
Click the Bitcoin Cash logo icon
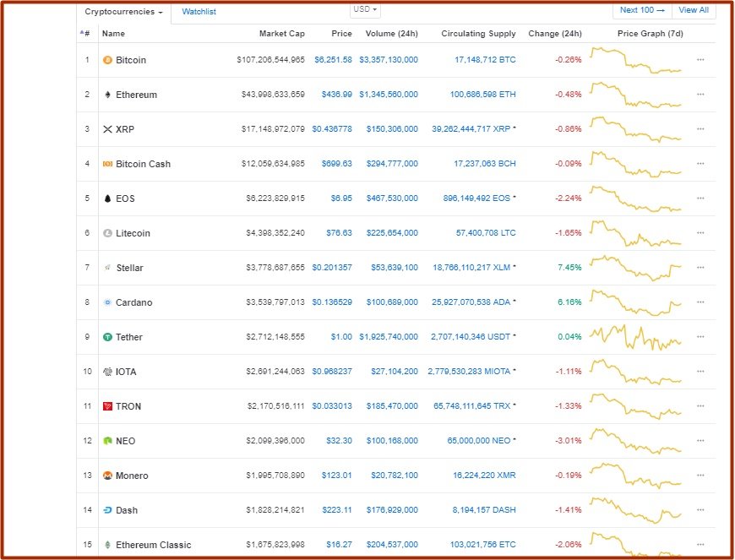click(x=107, y=164)
